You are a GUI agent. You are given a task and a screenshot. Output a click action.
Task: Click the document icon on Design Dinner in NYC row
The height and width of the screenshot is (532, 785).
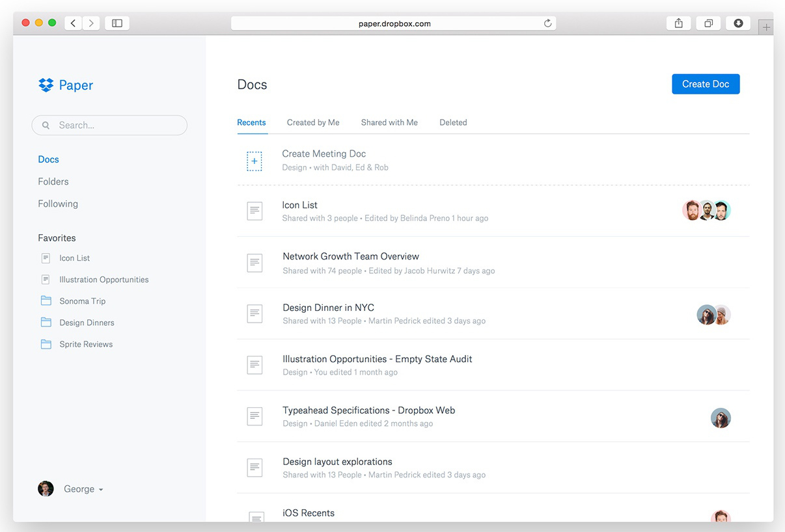point(255,313)
